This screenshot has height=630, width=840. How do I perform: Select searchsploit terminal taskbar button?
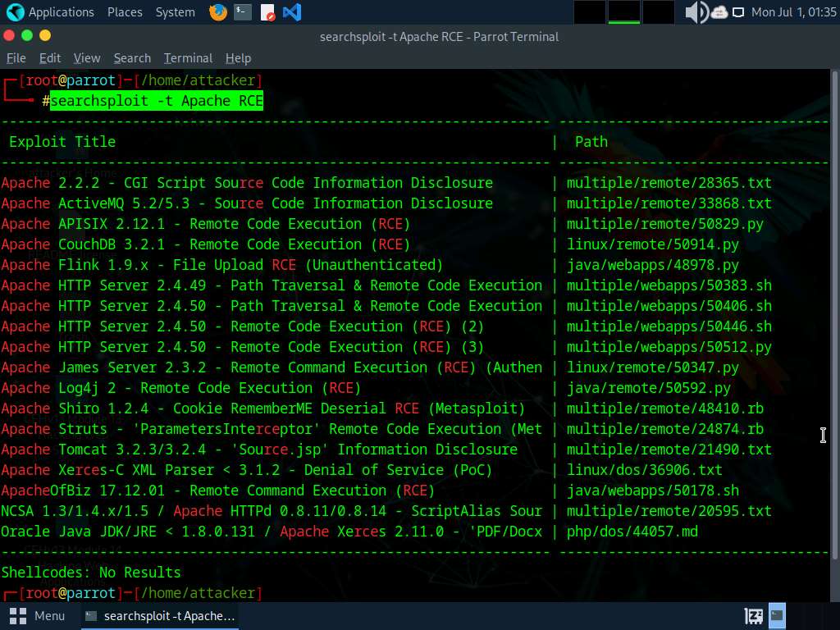(161, 616)
